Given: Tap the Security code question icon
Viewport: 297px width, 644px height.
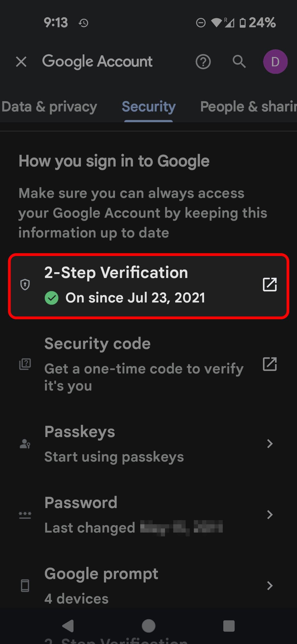Looking at the screenshot, I should coord(25,364).
